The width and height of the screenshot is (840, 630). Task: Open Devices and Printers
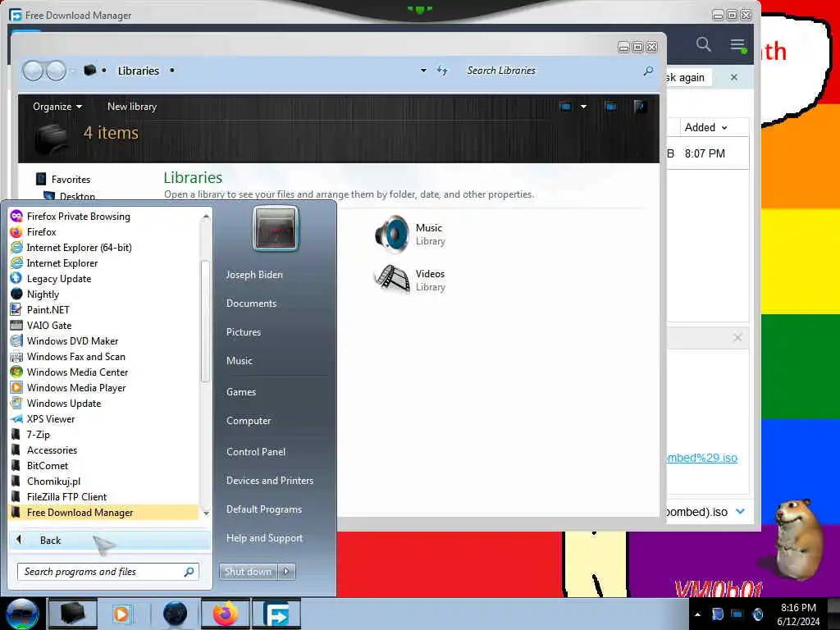pyautogui.click(x=269, y=481)
